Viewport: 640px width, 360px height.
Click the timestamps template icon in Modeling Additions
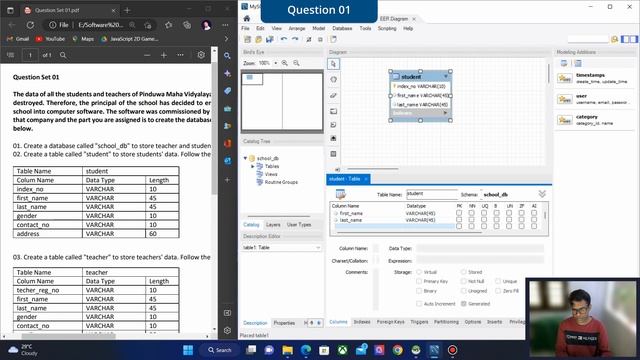pyautogui.click(x=565, y=78)
